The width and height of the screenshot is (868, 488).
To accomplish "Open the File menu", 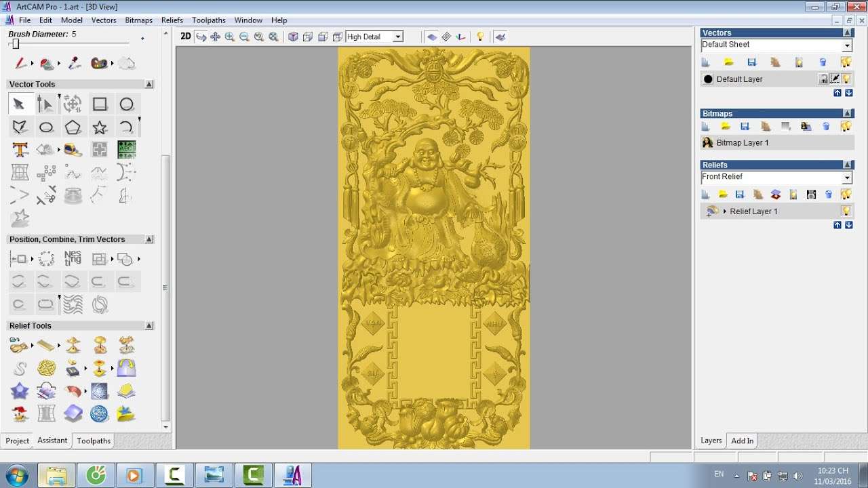I will point(24,20).
